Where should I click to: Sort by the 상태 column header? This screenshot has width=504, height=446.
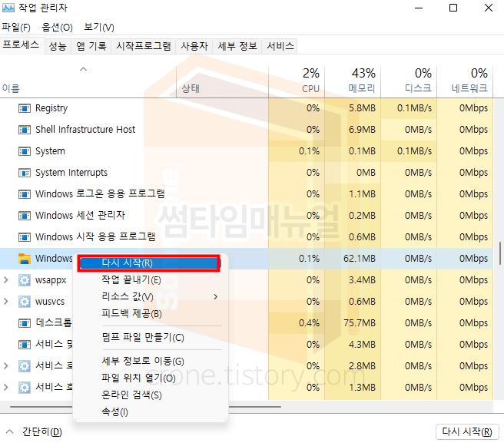click(223, 81)
